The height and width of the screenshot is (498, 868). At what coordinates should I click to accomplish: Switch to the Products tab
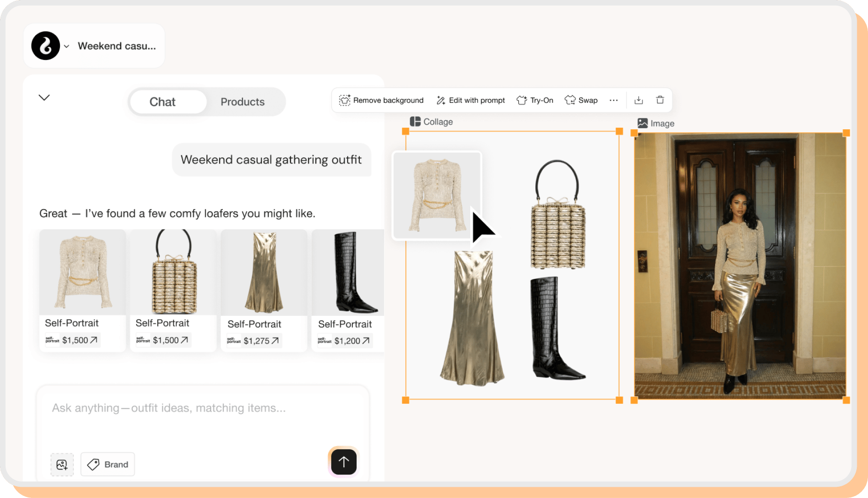(x=242, y=102)
